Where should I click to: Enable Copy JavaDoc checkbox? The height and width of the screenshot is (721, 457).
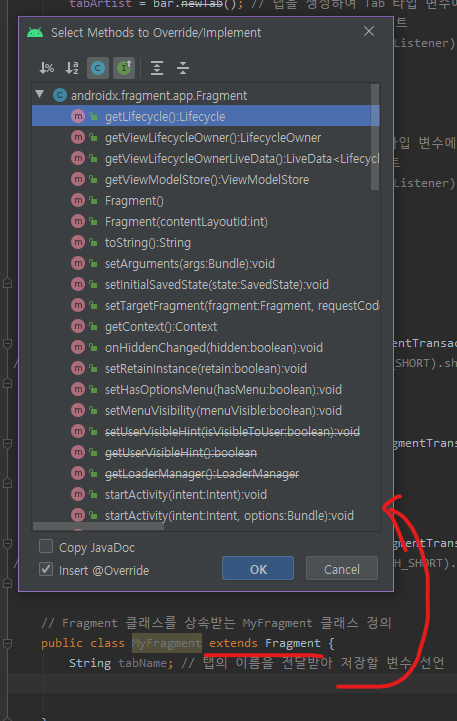pos(46,546)
